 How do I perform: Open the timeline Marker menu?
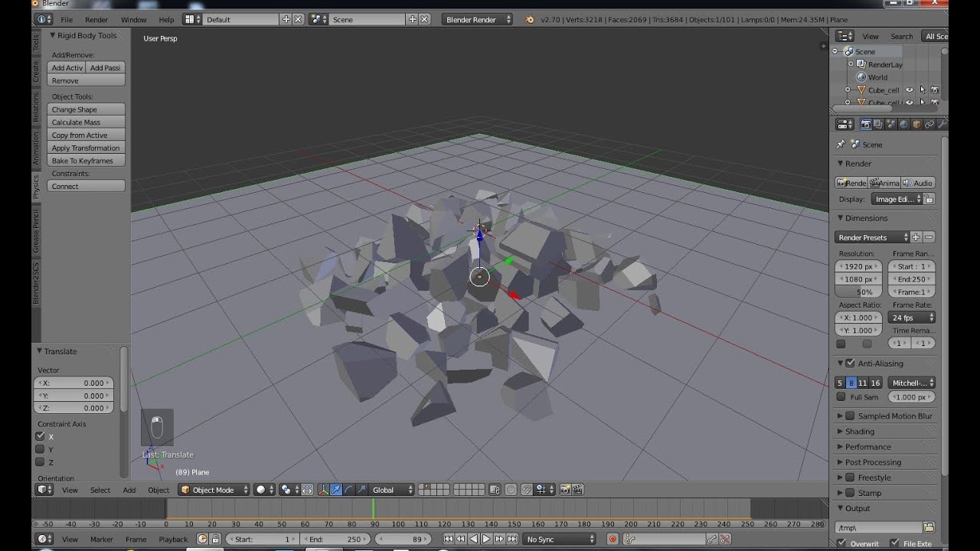click(x=102, y=539)
